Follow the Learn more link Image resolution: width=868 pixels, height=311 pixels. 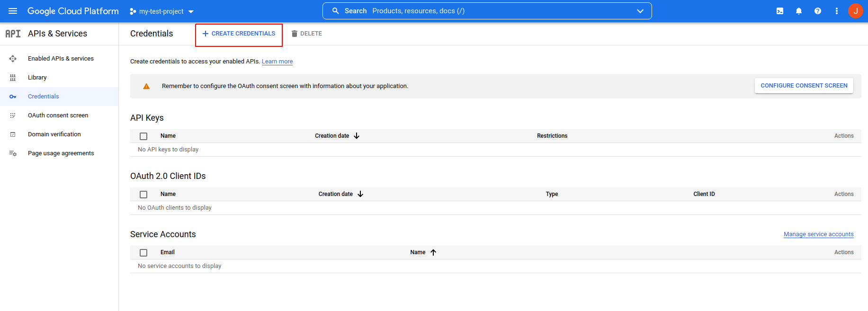[x=277, y=62]
